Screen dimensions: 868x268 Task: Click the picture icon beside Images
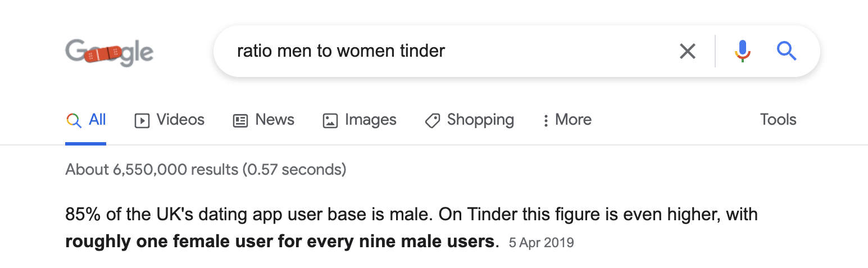330,120
